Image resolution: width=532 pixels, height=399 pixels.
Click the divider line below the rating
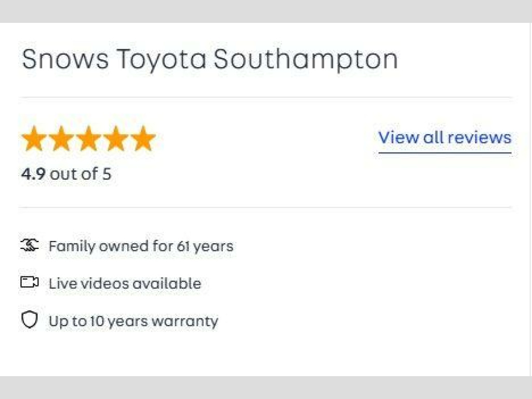pyautogui.click(x=265, y=207)
